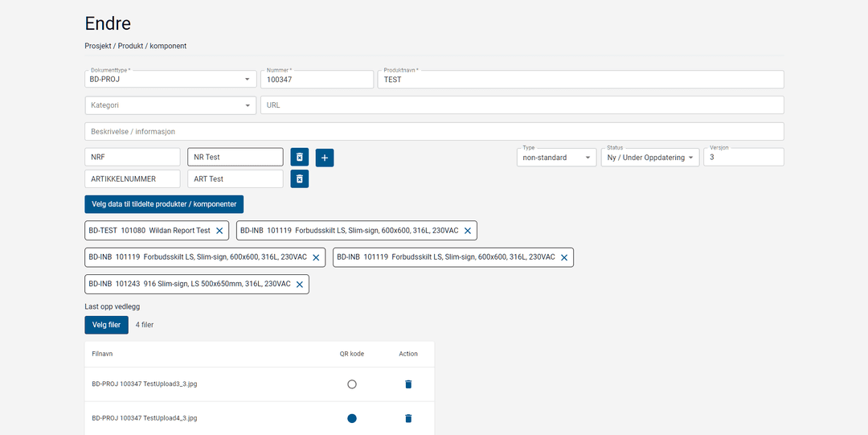Click the Versjon number field
Screen dimensions: 868x435
(743, 158)
